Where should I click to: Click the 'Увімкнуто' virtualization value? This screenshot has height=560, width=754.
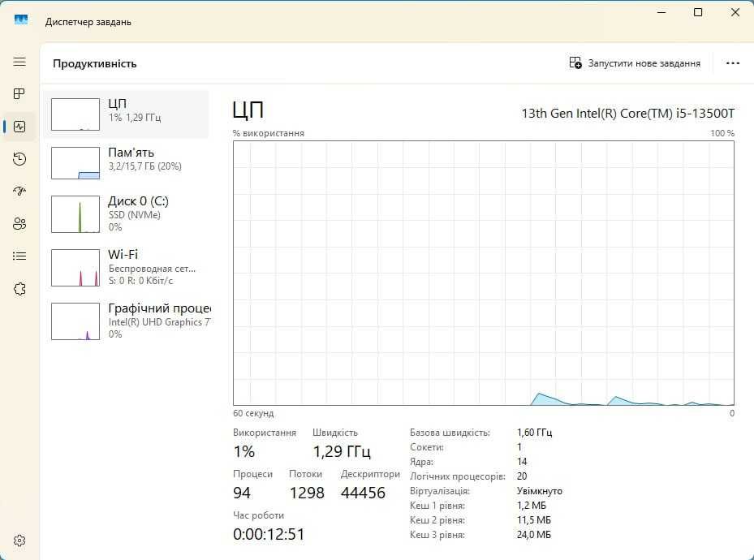[x=540, y=491]
